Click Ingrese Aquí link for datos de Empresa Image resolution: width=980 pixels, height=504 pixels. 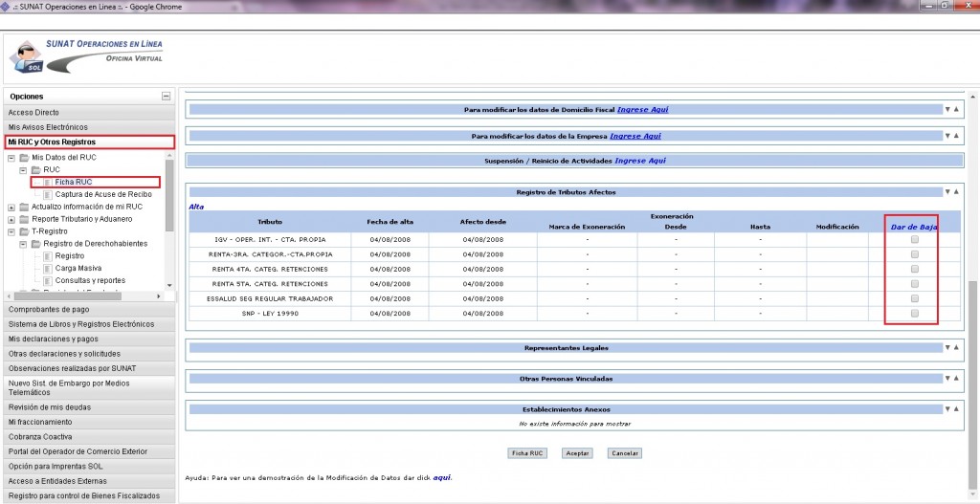[x=635, y=136]
